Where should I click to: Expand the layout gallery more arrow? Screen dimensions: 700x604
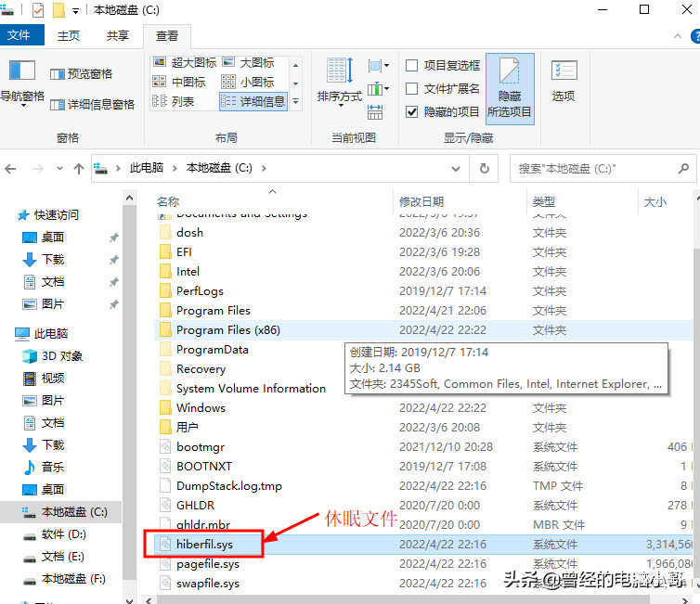tap(295, 102)
